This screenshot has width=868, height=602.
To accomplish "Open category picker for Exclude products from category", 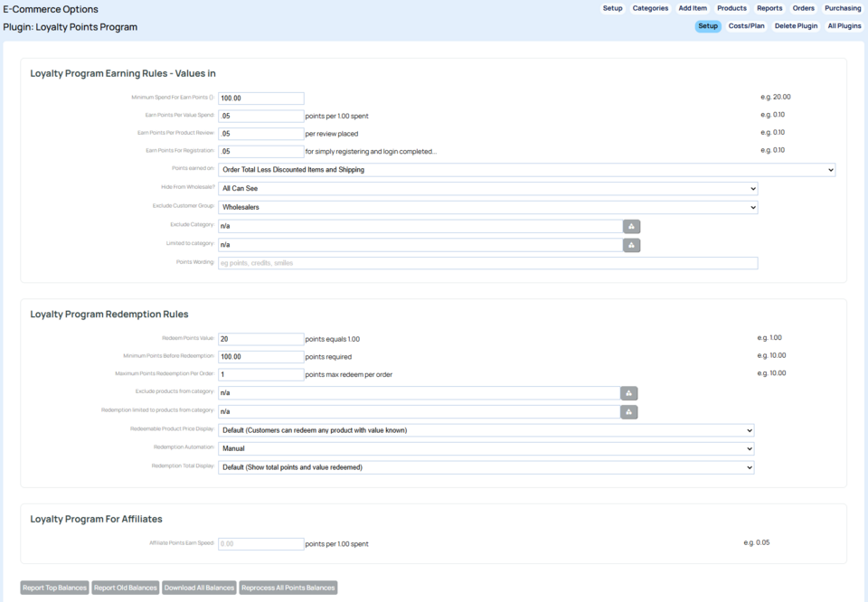I will pyautogui.click(x=628, y=393).
